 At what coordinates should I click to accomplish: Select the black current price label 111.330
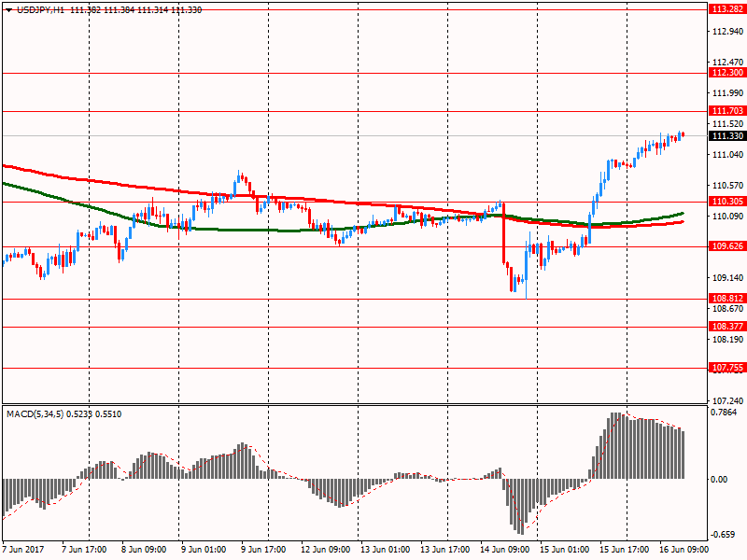(x=727, y=135)
